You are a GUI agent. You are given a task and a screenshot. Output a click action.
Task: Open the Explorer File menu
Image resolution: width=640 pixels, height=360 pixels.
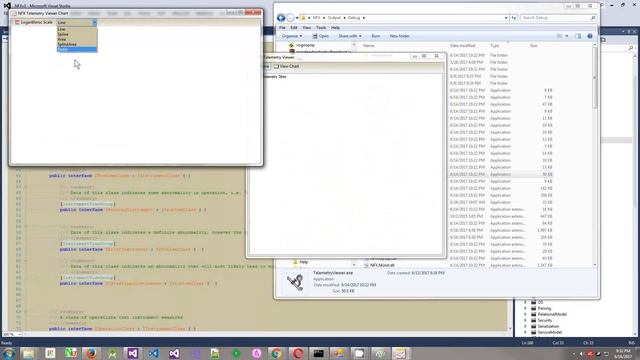[282, 28]
